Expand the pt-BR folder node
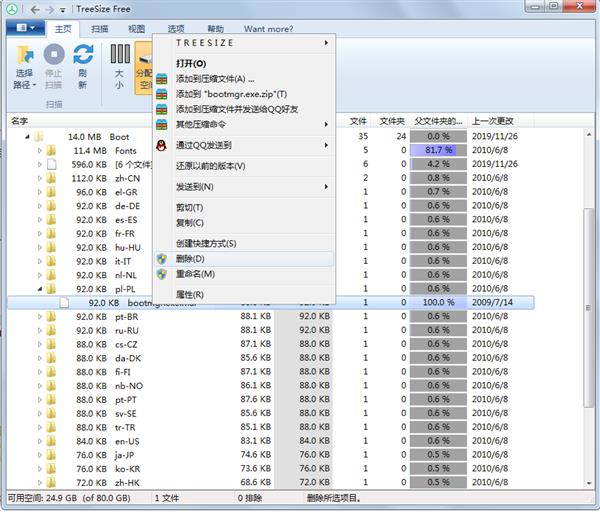 coord(39,316)
